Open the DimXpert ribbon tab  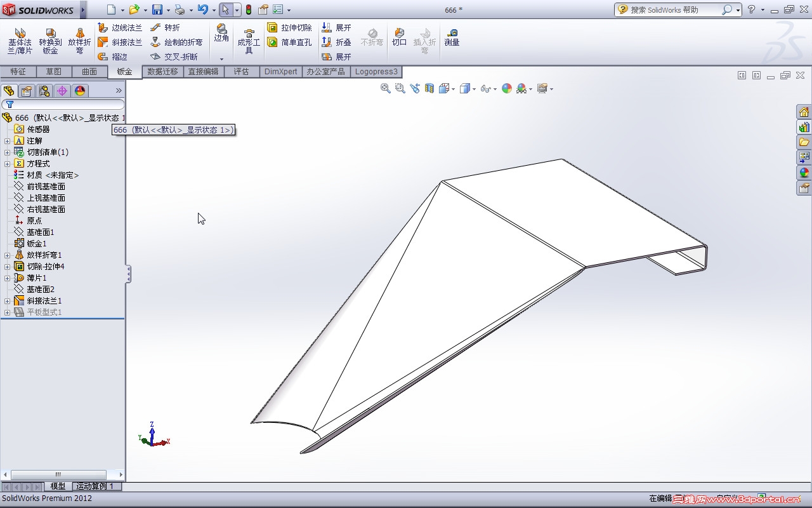click(280, 72)
